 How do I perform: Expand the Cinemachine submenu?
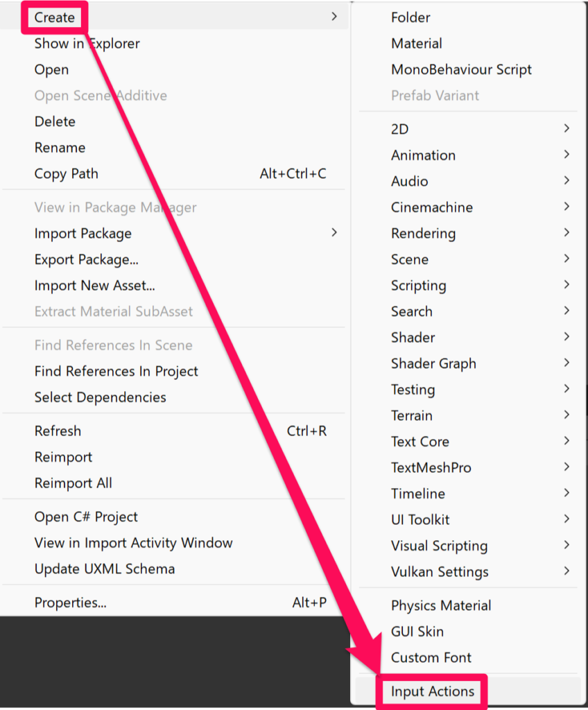[x=431, y=207]
